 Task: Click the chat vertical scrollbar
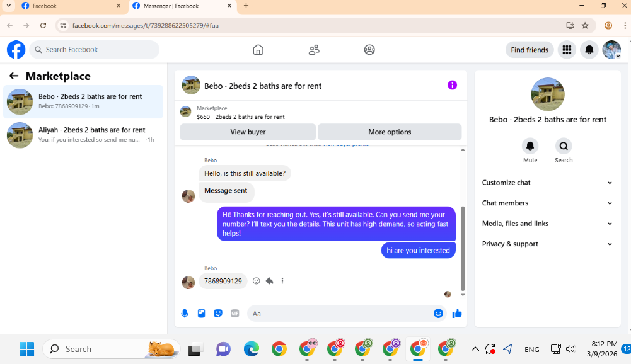click(x=463, y=248)
